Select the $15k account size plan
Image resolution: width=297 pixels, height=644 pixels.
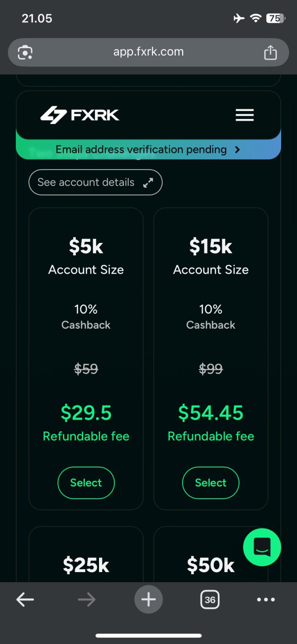(x=211, y=483)
